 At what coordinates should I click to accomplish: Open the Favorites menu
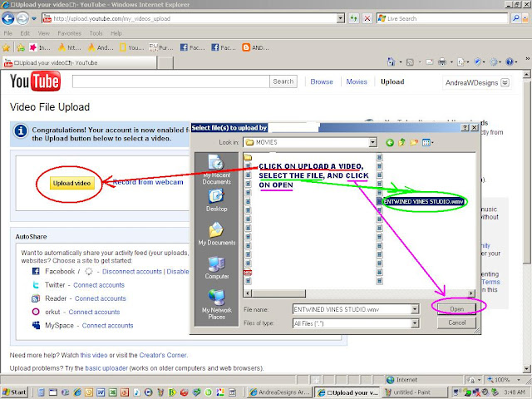[69, 33]
